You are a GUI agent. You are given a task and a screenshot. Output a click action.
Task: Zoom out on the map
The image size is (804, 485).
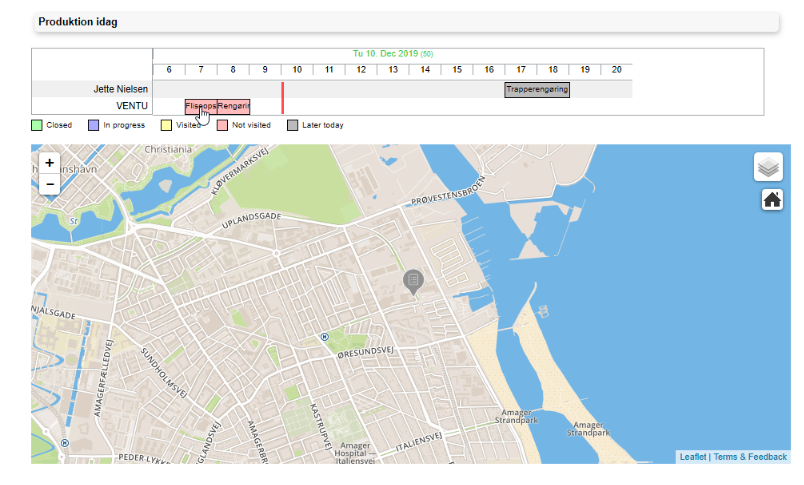click(x=50, y=184)
